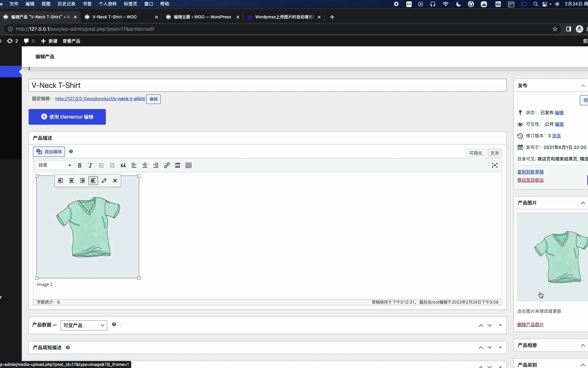
Task: Collapse the Publish panel
Action: click(x=583, y=86)
